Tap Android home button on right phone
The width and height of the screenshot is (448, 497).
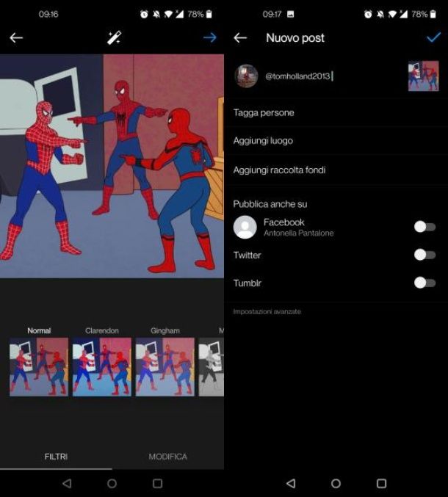click(x=336, y=483)
